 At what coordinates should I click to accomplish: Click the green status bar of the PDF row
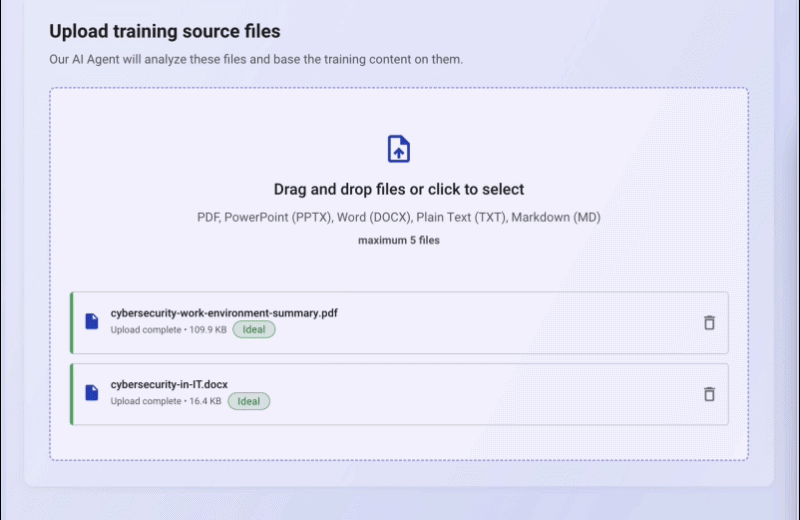72,323
